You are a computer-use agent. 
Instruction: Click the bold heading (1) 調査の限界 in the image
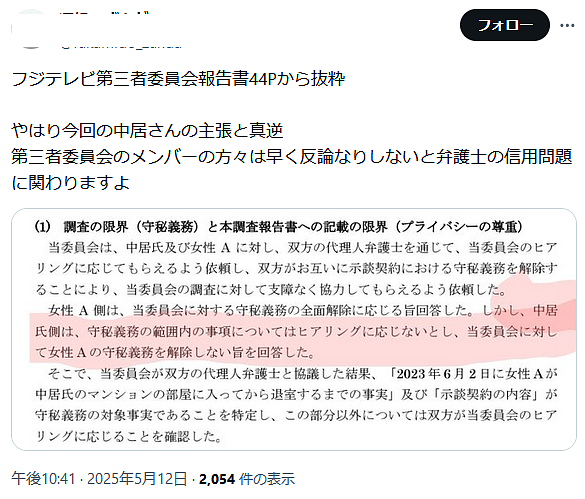pyautogui.click(x=278, y=227)
